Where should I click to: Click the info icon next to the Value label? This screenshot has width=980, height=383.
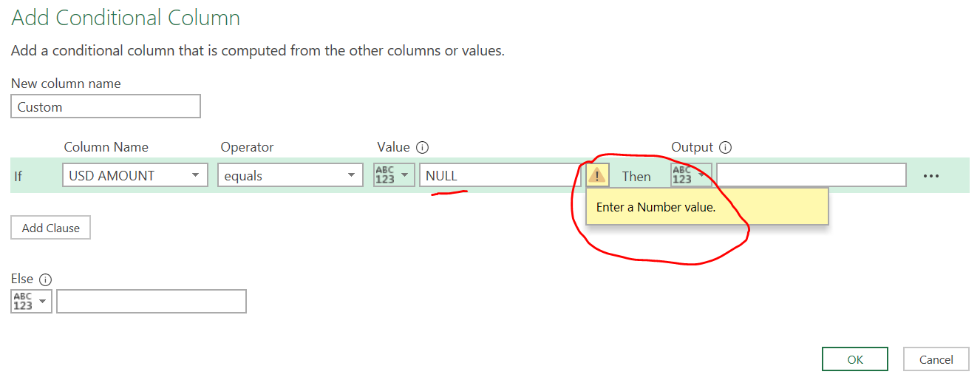point(423,147)
